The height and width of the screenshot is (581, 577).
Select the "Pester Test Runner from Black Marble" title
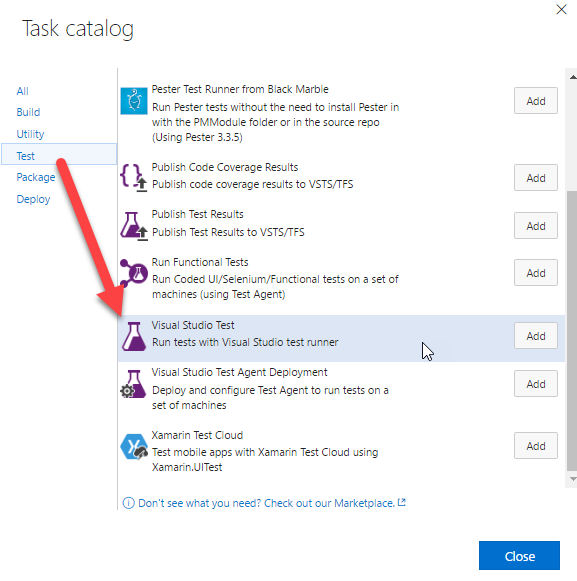[x=240, y=89]
